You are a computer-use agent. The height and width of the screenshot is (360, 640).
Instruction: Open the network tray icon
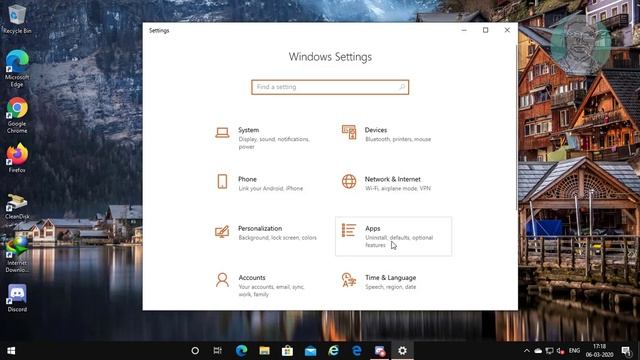(549, 351)
